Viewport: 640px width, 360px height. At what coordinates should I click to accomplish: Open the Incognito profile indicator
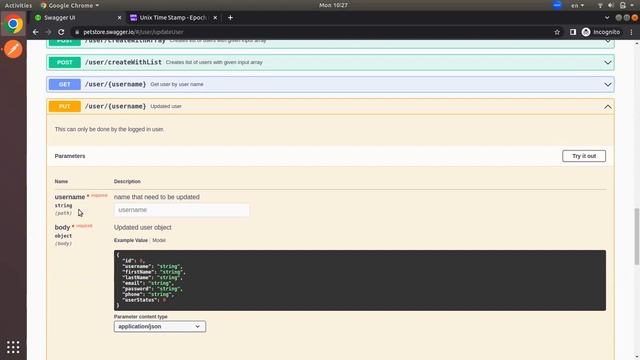(601, 32)
